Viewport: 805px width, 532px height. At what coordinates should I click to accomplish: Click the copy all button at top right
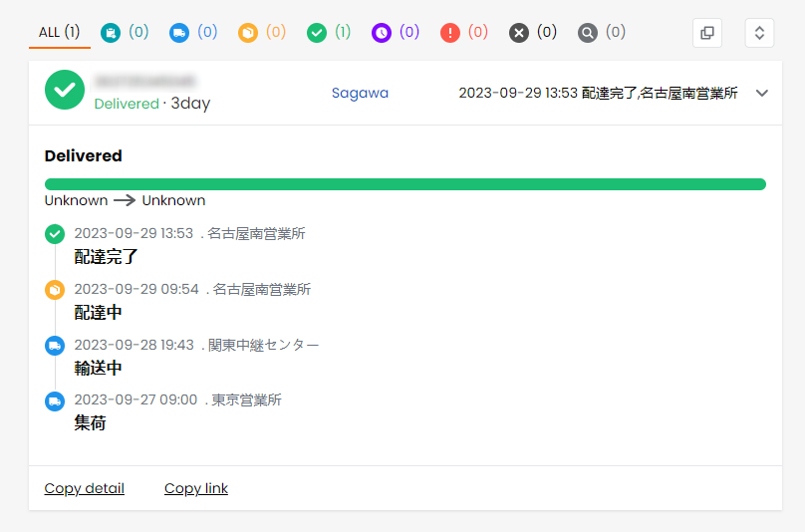707,33
